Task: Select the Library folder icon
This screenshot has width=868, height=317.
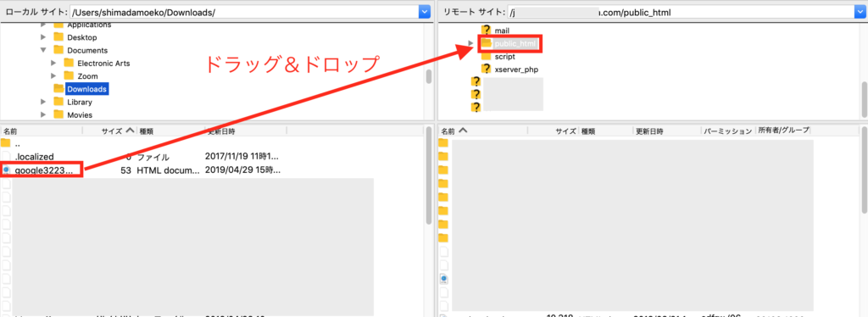Action: [58, 101]
